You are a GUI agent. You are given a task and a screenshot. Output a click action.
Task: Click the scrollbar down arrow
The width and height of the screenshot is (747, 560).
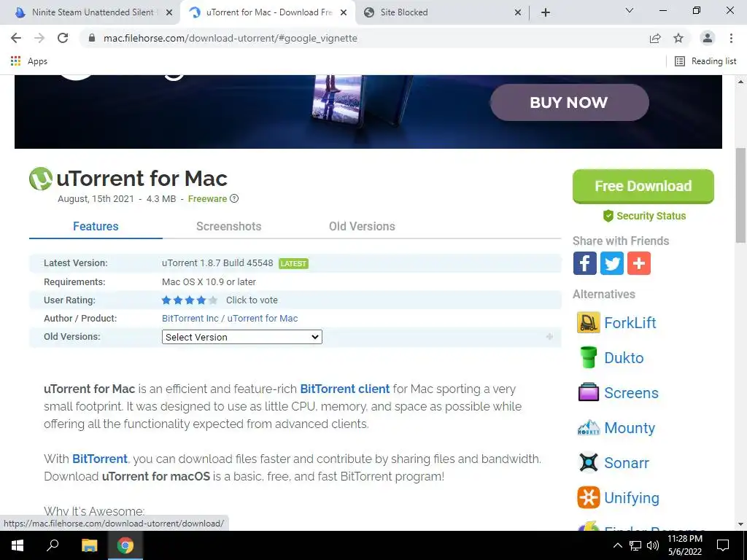coord(740,524)
